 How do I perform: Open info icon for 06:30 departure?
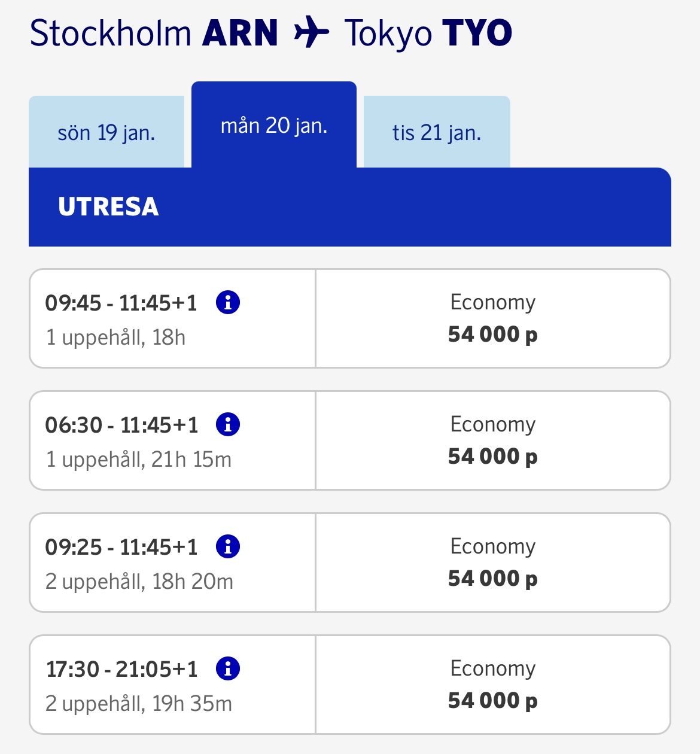pyautogui.click(x=228, y=424)
